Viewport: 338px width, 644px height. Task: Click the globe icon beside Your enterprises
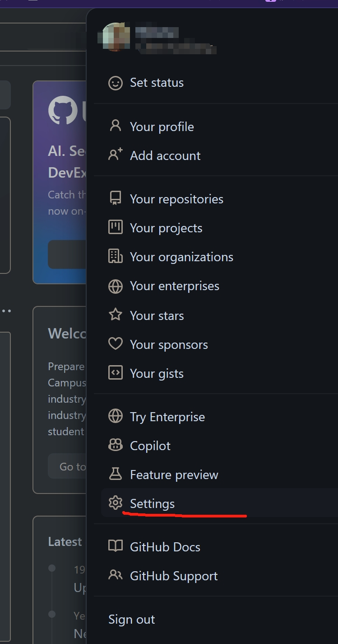[x=116, y=286]
